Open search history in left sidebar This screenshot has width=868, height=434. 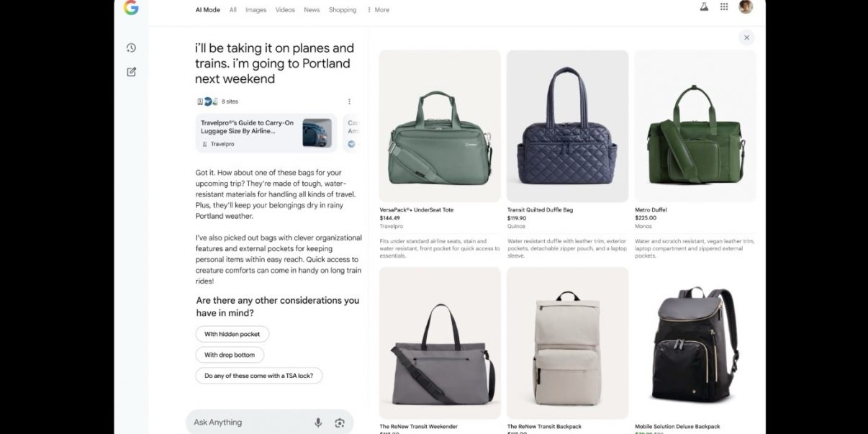coord(131,48)
